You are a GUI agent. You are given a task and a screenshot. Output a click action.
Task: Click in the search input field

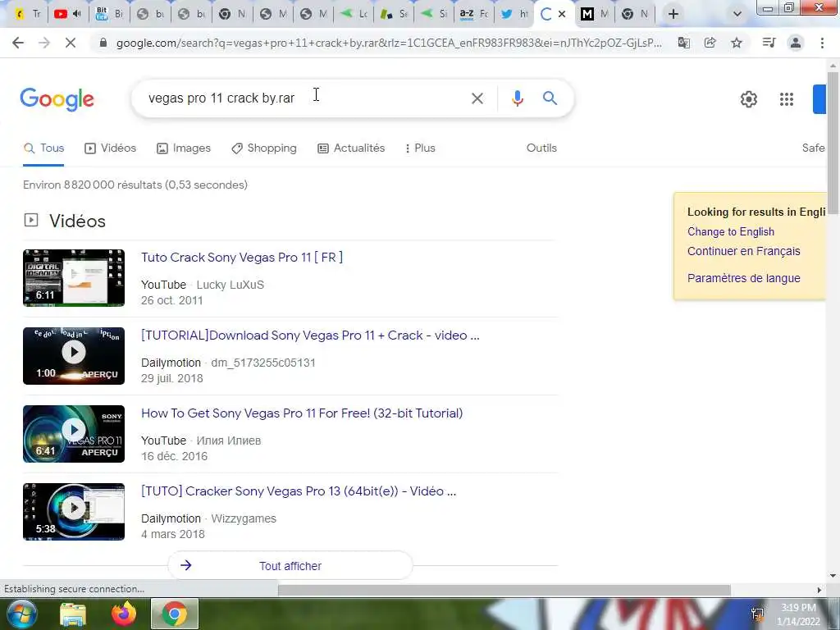click(305, 98)
